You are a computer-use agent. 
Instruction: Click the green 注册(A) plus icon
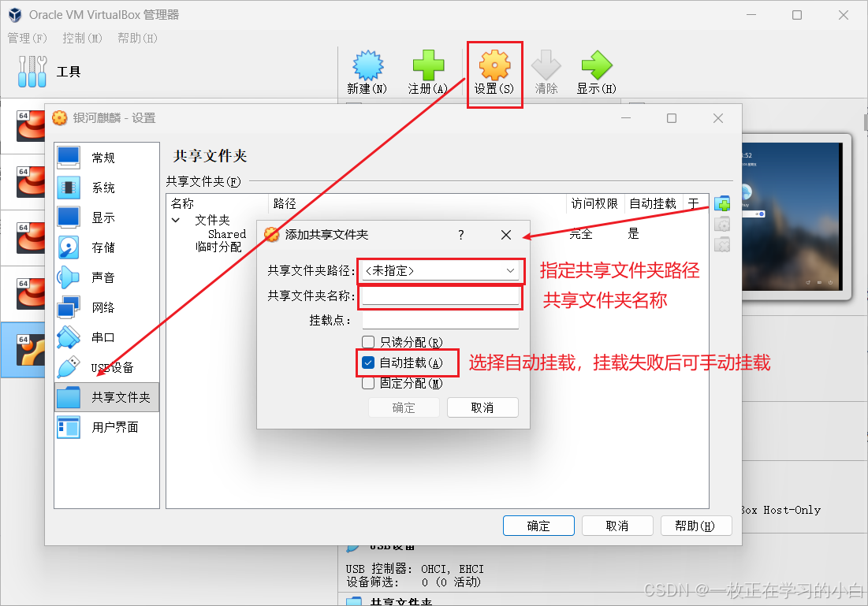(x=428, y=65)
